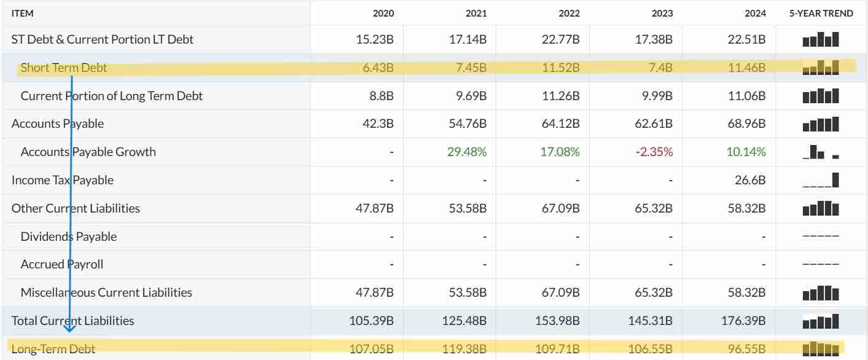
Task: Click the ST Debt & Current Portion trend chart
Action: click(821, 40)
